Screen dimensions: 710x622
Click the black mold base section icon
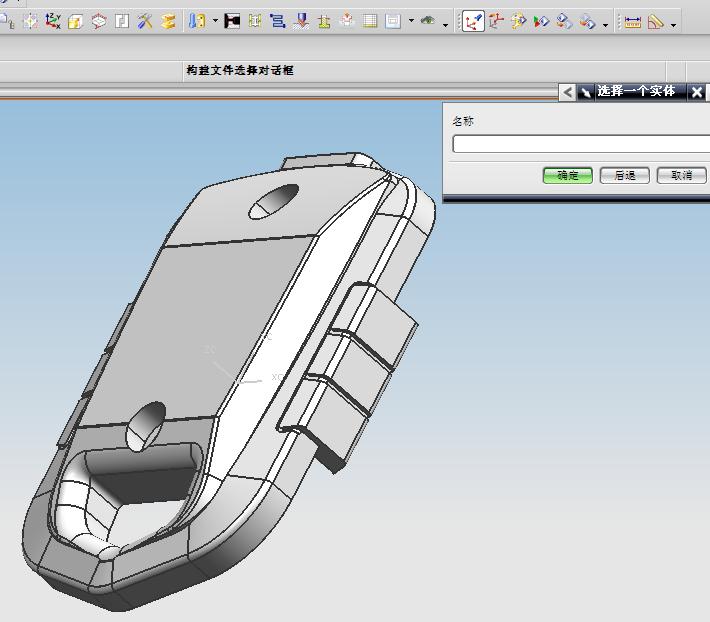(x=232, y=21)
